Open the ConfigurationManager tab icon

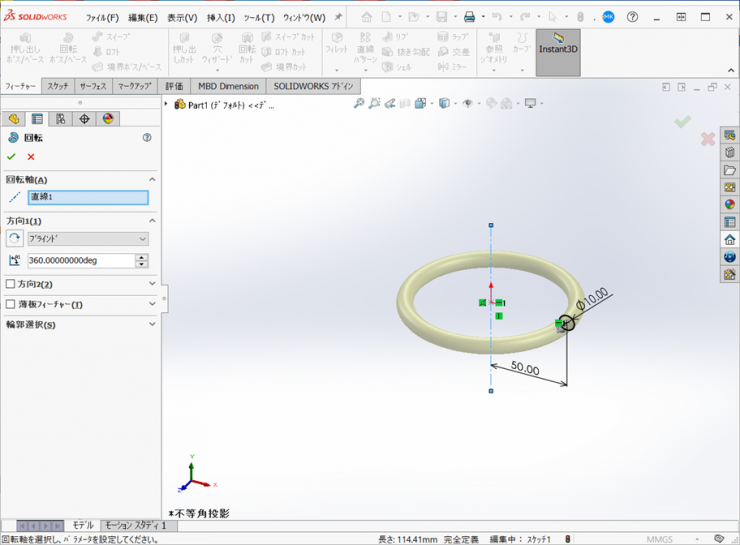click(x=60, y=119)
